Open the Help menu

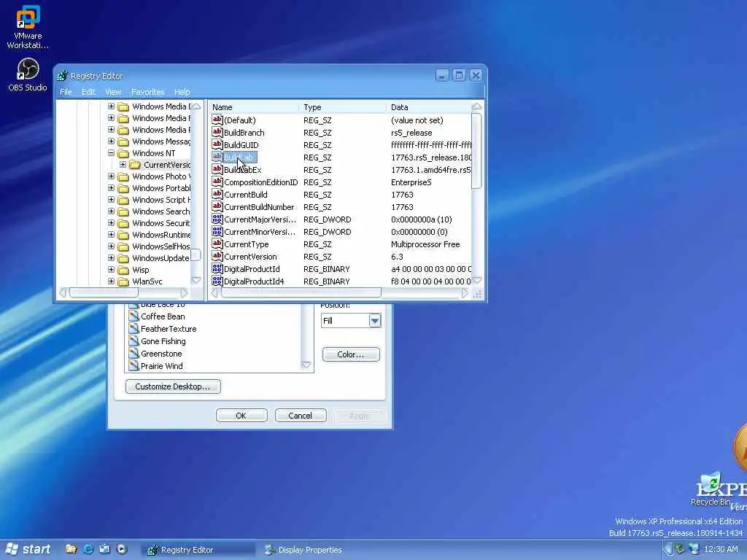182,92
